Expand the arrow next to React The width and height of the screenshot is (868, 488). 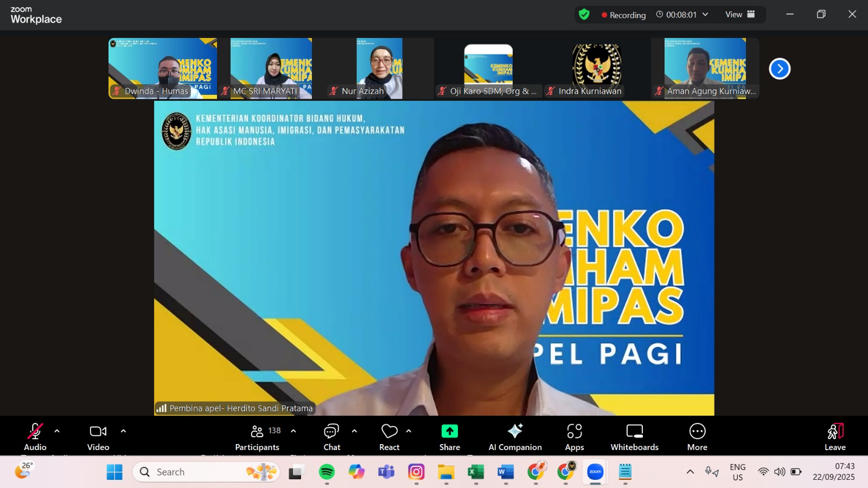409,432
